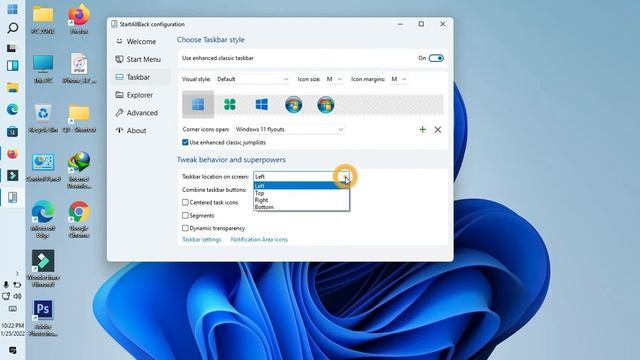
Task: Pick the Windows 10 flat logo start icon
Action: pos(262,105)
